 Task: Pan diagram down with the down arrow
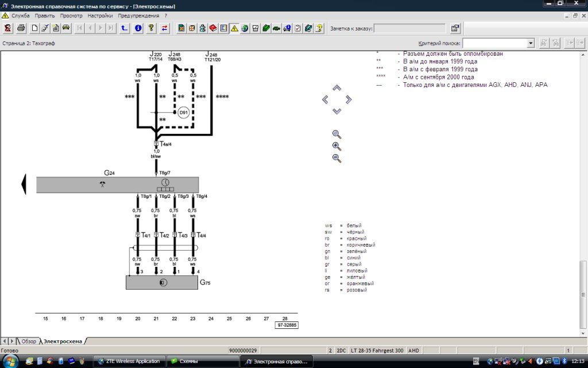click(336, 111)
